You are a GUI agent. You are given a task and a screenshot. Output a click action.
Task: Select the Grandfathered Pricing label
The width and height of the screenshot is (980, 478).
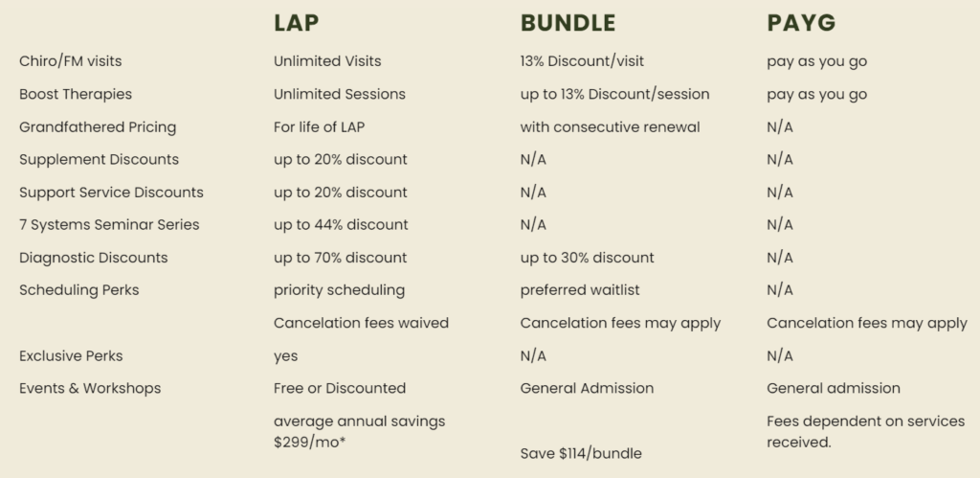click(x=98, y=127)
